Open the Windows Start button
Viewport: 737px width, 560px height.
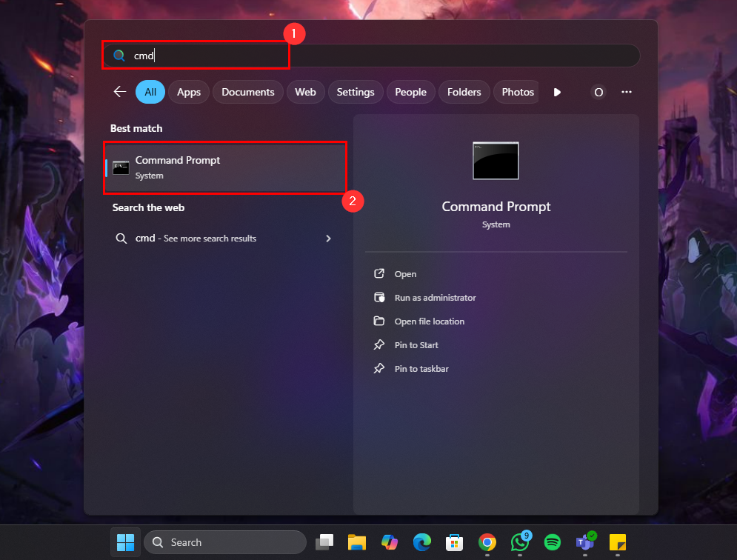pyautogui.click(x=125, y=542)
